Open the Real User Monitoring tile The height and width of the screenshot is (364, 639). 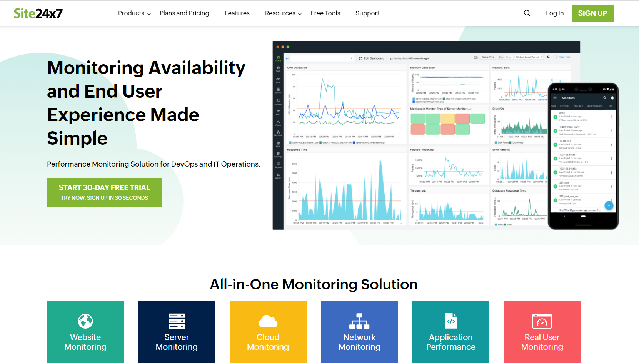click(x=542, y=332)
